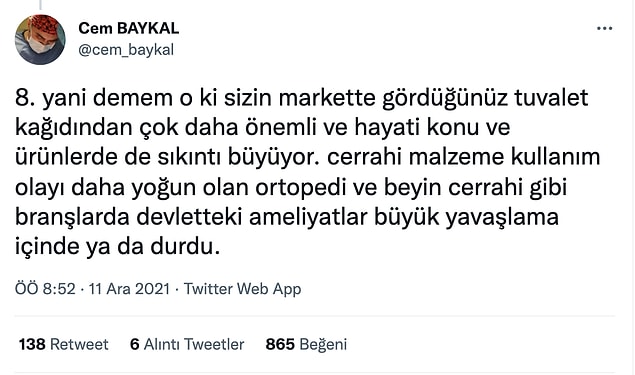
Task: Select the Alıntı Tweetler label text
Action: pos(194,345)
